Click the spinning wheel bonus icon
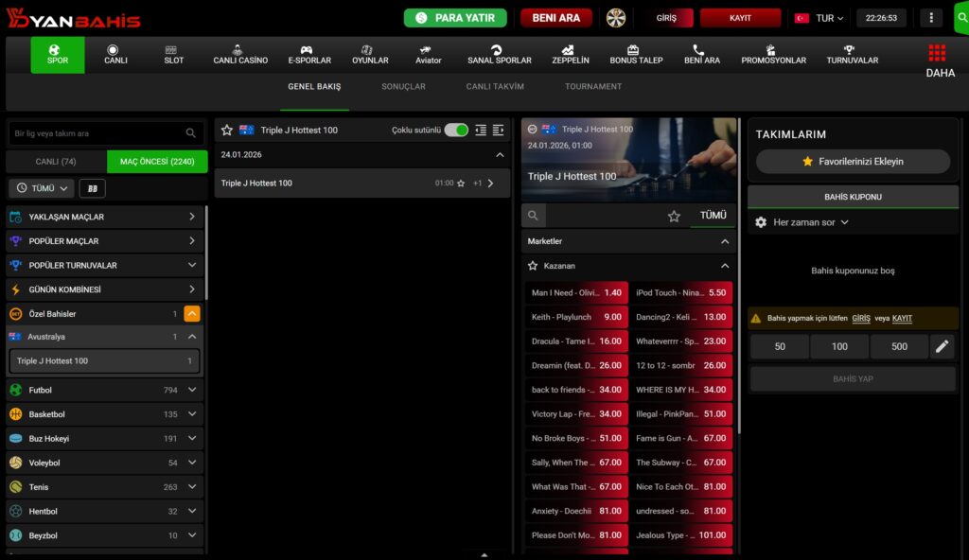 (617, 18)
